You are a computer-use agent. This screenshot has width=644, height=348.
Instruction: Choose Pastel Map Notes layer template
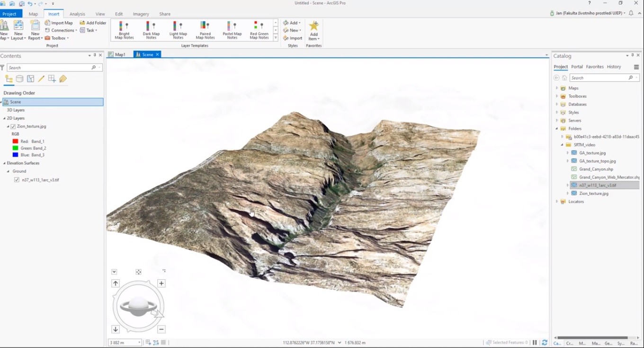coord(232,30)
